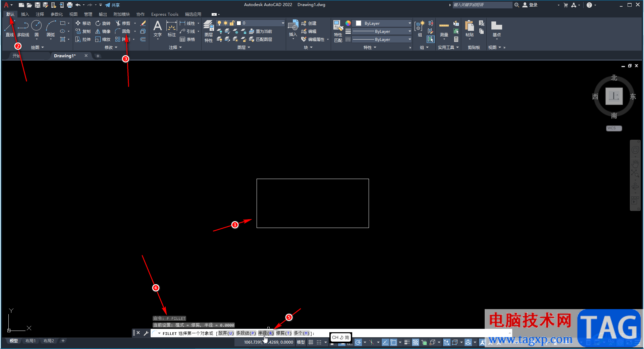
Task: Expand the 块 panel
Action: [308, 48]
